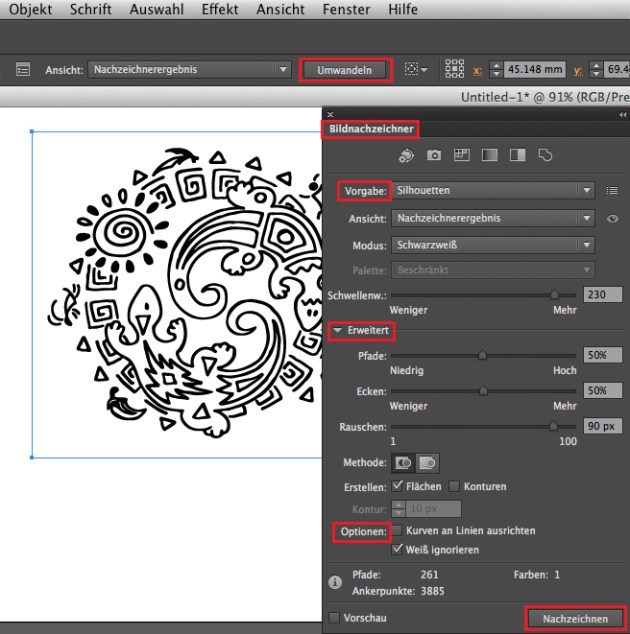Screen dimensions: 630x634
Task: Select the abutting paths Methode icon
Action: [404, 464]
